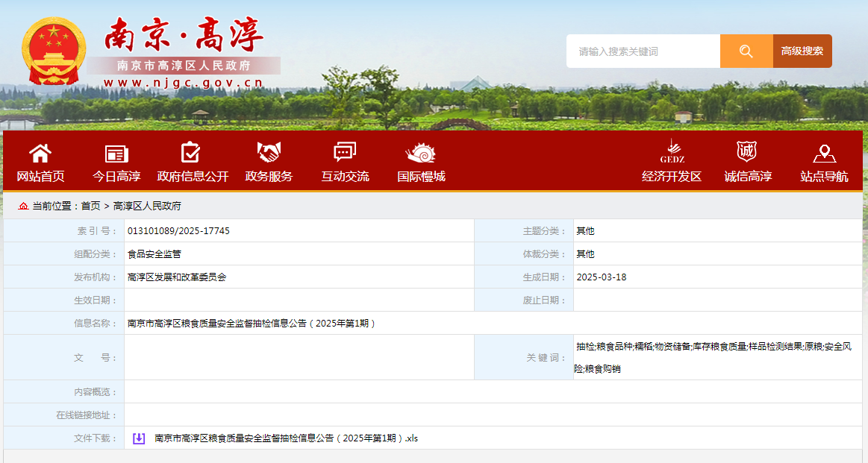Image resolution: width=868 pixels, height=463 pixels.
Task: Click the keywords text starting with 抽检;粮食品种
Action: (713, 357)
